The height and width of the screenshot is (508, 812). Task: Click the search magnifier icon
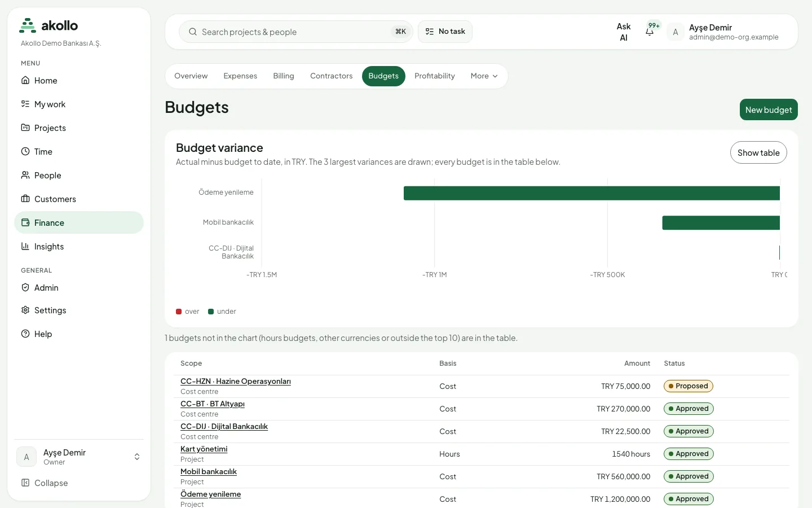[x=193, y=32]
